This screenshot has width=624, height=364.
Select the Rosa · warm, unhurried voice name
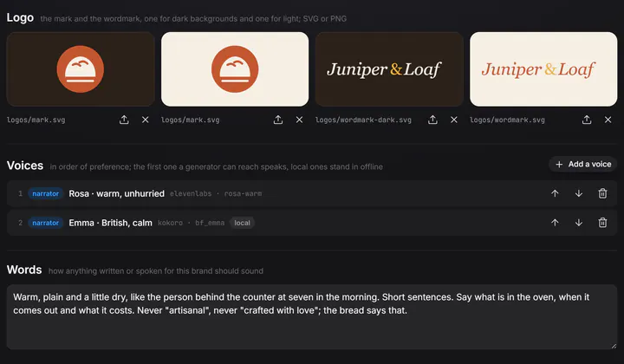117,194
